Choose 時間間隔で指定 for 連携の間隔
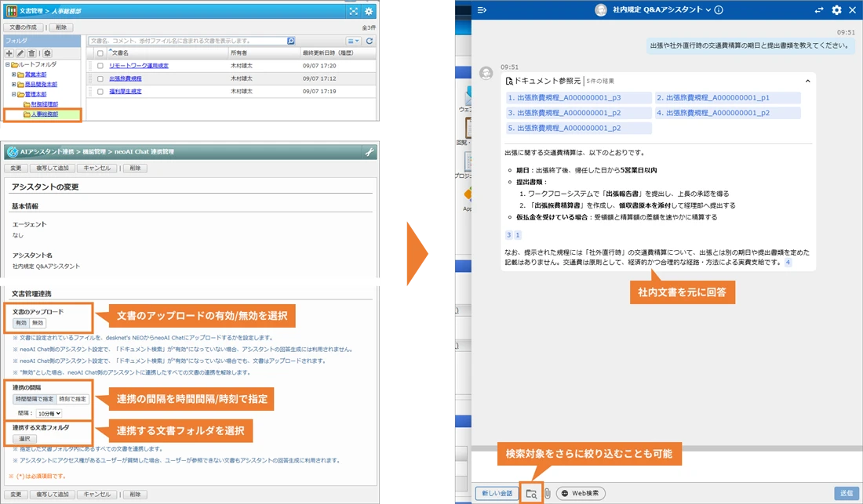The height and width of the screenshot is (504, 863). (34, 399)
